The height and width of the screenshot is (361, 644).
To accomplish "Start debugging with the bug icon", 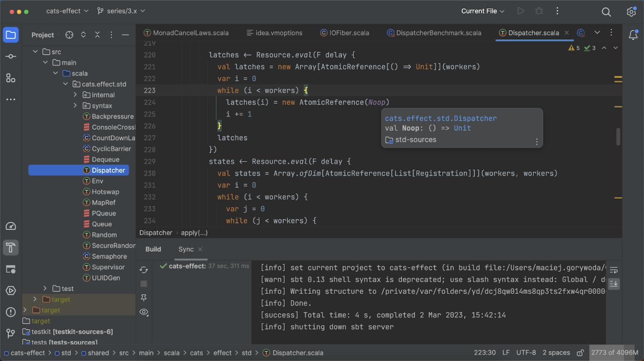I will [539, 11].
